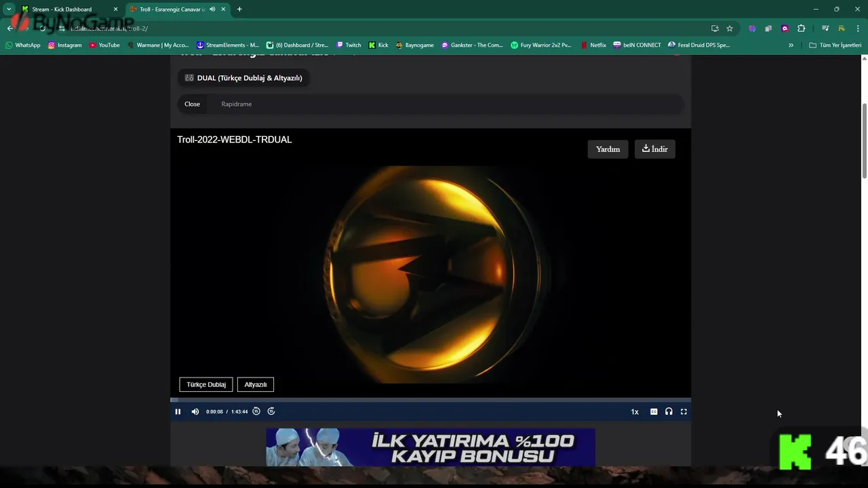
Task: Close the Troll browser tab
Action: pyautogui.click(x=223, y=9)
